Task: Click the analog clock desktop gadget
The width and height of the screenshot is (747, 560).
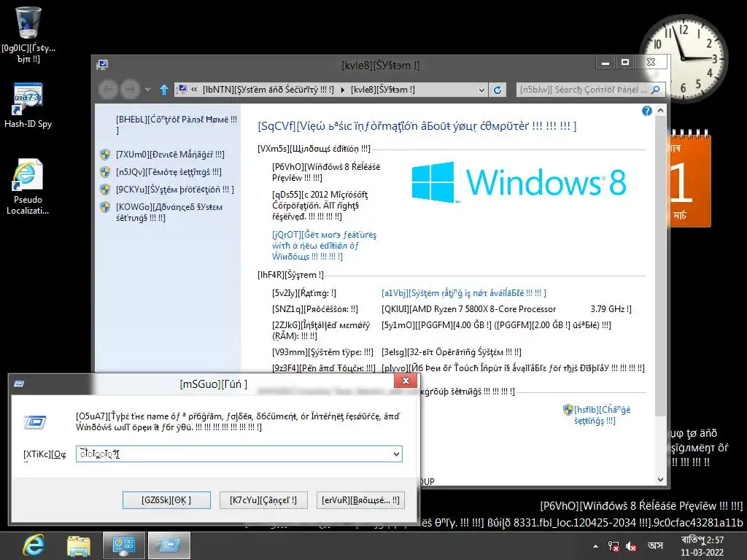Action: [x=683, y=58]
